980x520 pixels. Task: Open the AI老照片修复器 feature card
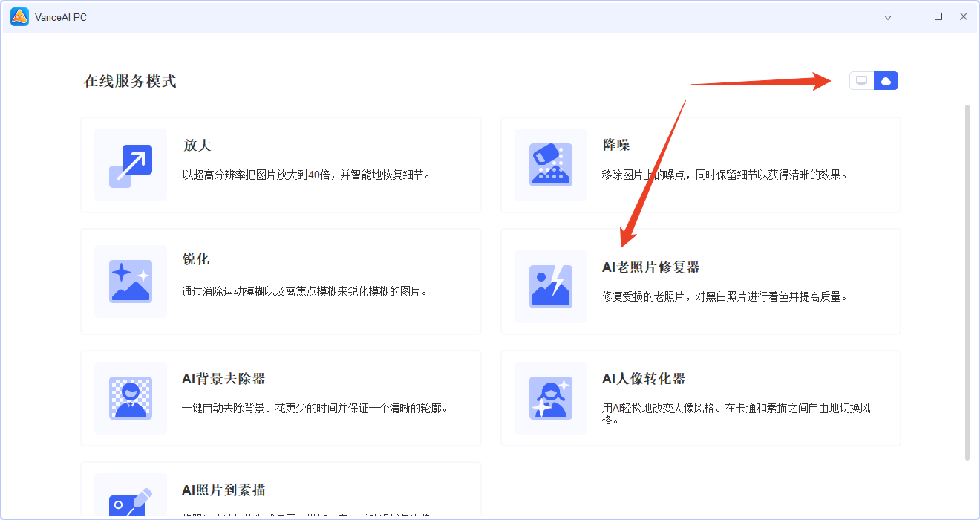(701, 282)
